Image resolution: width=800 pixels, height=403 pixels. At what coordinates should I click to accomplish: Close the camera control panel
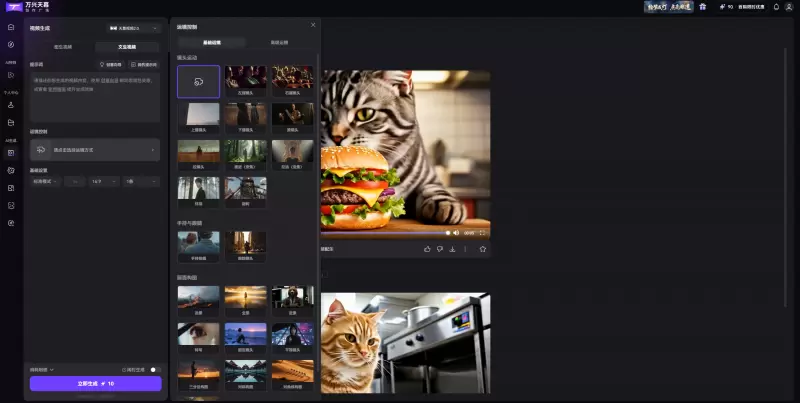point(313,25)
